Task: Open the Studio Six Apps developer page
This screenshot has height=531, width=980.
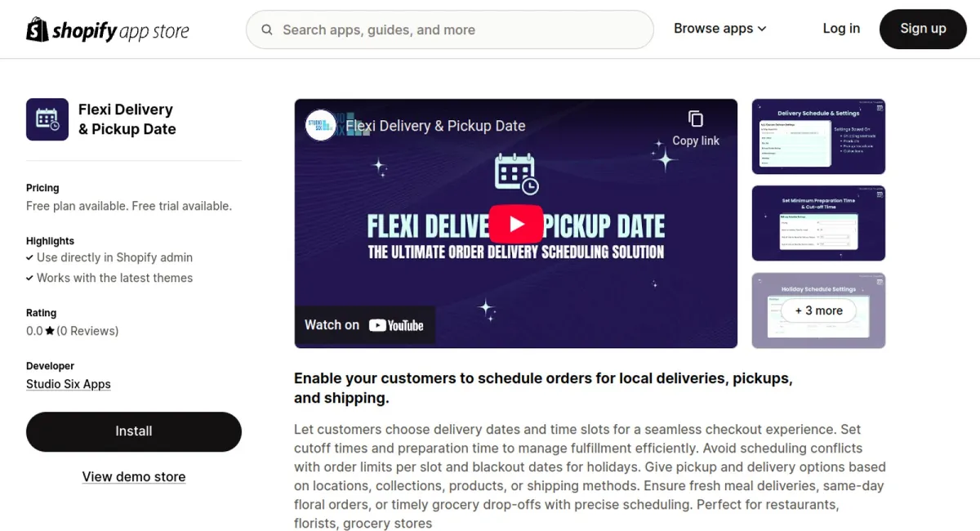Action: click(x=68, y=383)
